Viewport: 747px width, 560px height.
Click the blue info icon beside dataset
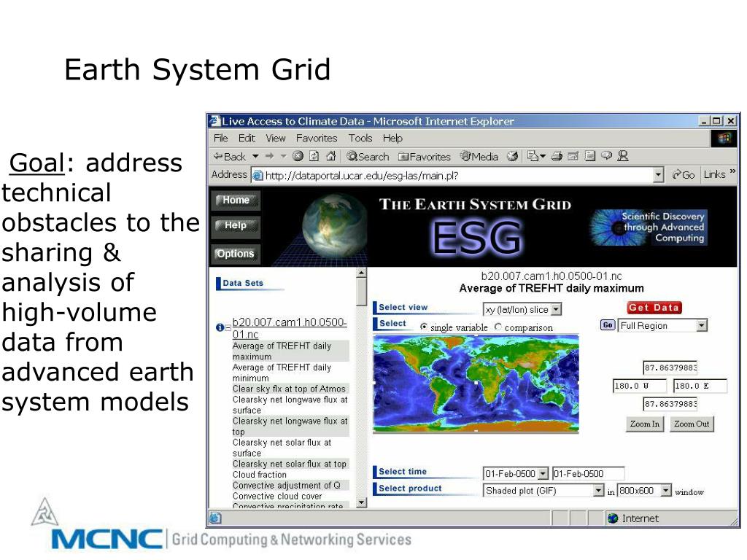point(220,327)
